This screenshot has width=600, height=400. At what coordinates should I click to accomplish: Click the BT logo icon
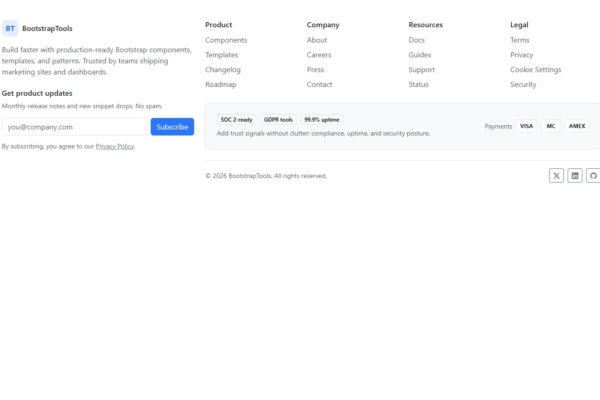(x=10, y=28)
